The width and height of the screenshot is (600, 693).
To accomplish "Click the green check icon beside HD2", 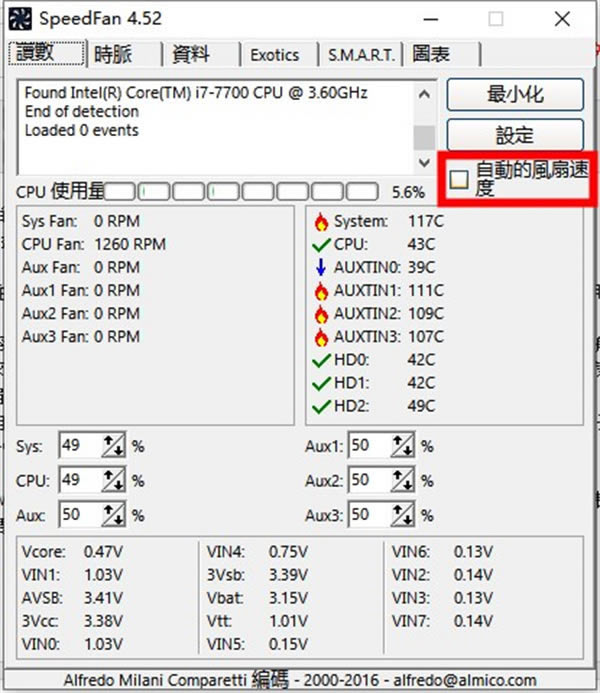I will point(321,406).
